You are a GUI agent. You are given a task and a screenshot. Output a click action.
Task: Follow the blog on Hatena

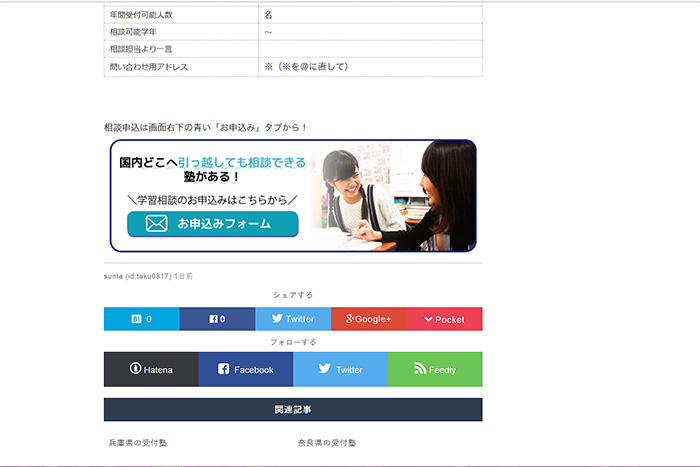click(151, 369)
